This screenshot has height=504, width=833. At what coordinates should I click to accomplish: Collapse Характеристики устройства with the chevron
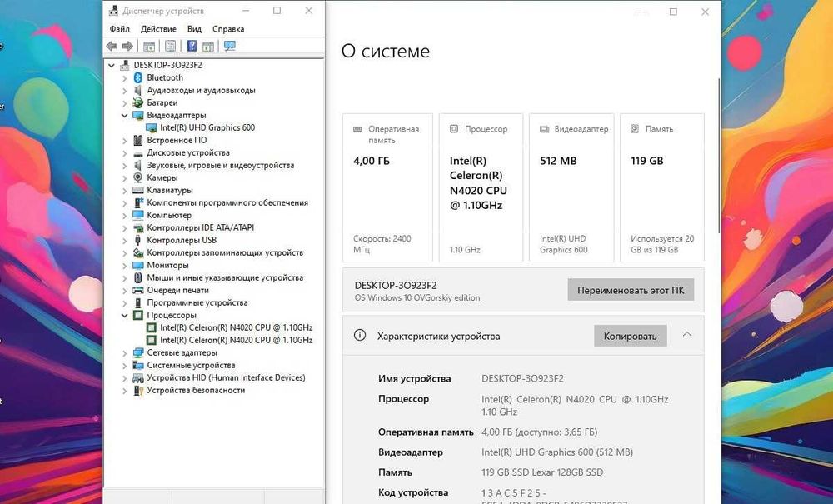click(687, 335)
